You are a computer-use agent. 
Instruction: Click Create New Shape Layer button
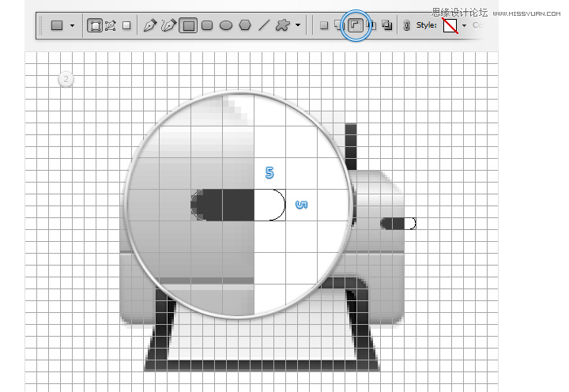point(323,25)
